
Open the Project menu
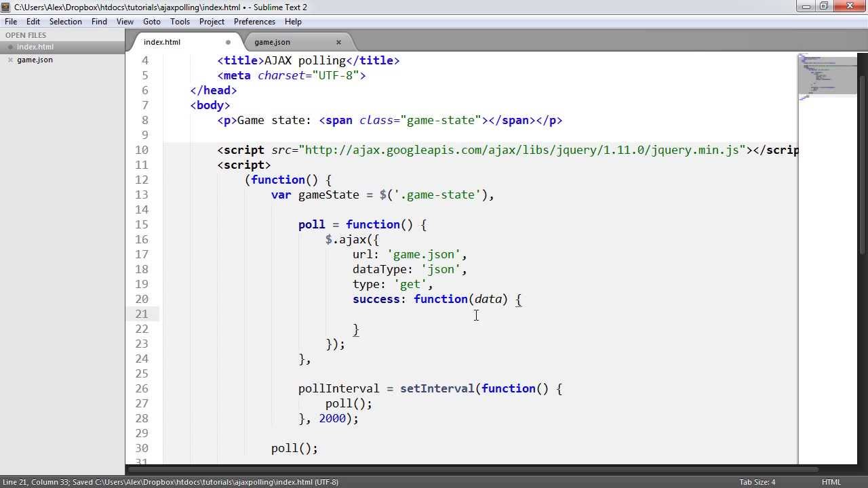click(x=212, y=22)
